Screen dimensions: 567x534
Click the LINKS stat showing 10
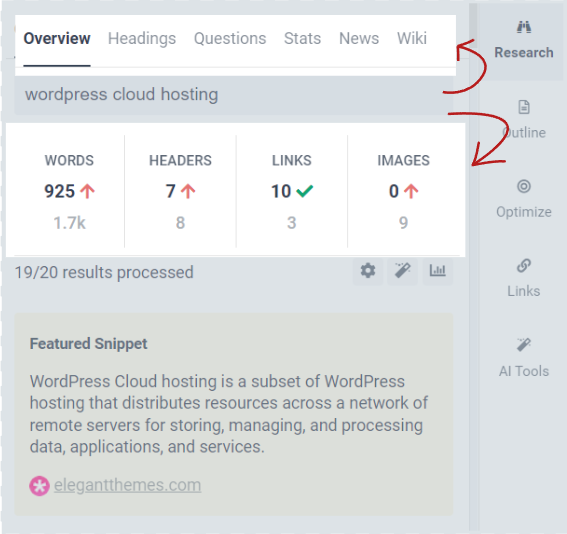coord(292,191)
